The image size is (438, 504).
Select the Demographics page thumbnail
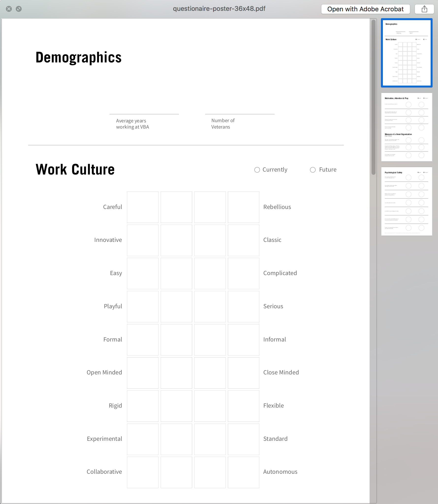407,53
